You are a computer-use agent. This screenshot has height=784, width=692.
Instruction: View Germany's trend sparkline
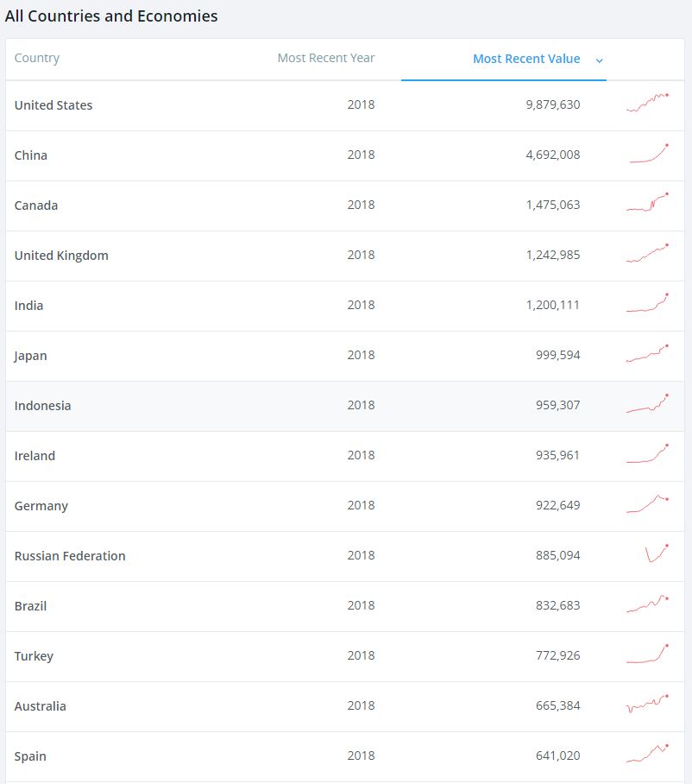(x=647, y=503)
